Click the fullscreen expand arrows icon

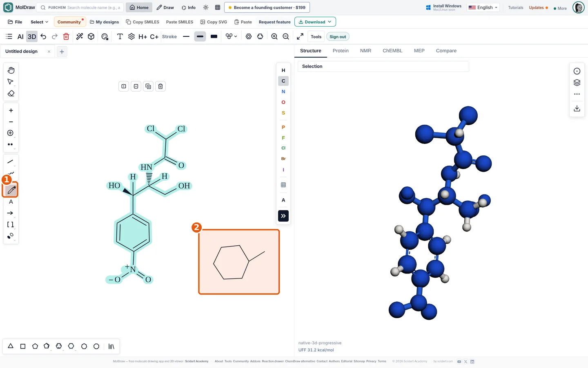tap(300, 36)
